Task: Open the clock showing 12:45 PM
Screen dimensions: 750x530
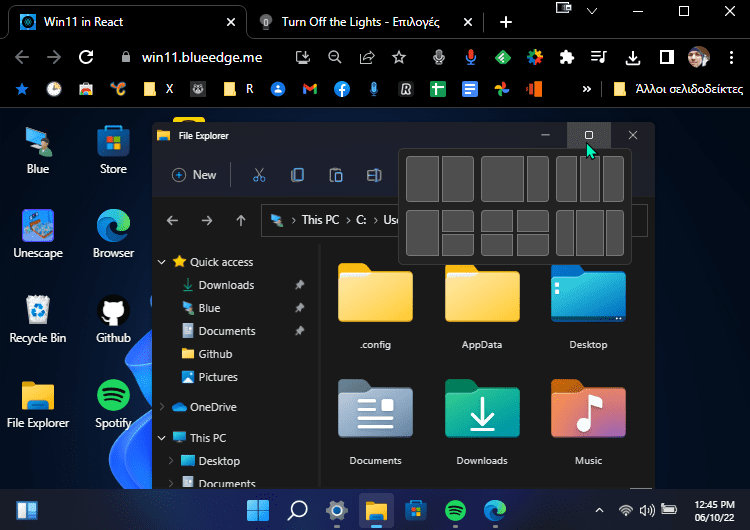Action: [x=714, y=510]
